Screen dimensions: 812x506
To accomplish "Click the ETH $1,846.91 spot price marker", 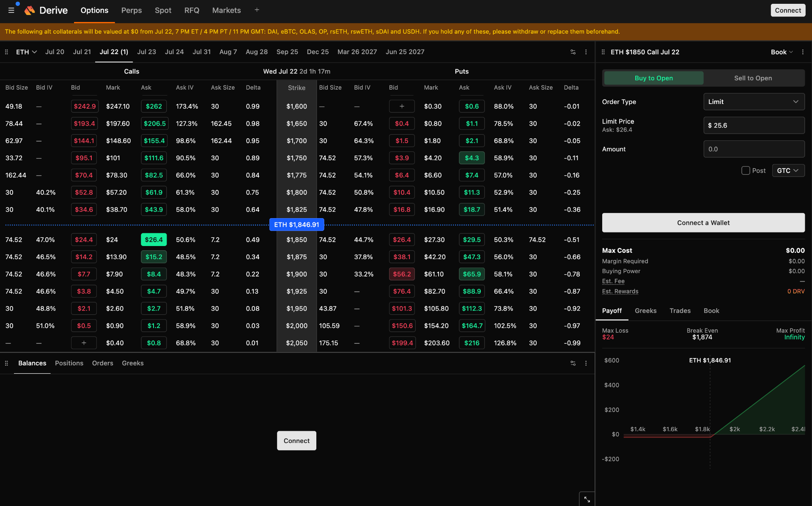I will coord(296,224).
